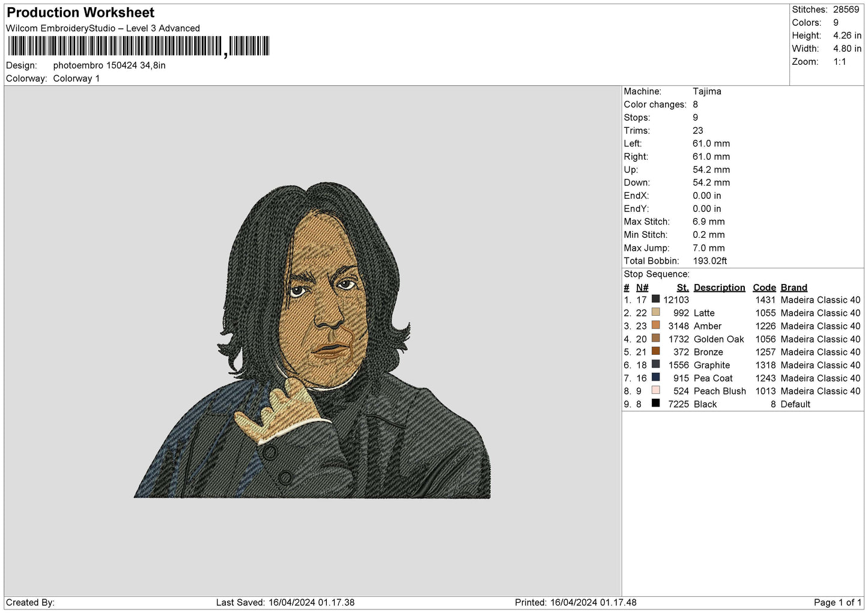Click the 'N#' column header
Viewport: 868px width, 613px height.
(x=642, y=288)
